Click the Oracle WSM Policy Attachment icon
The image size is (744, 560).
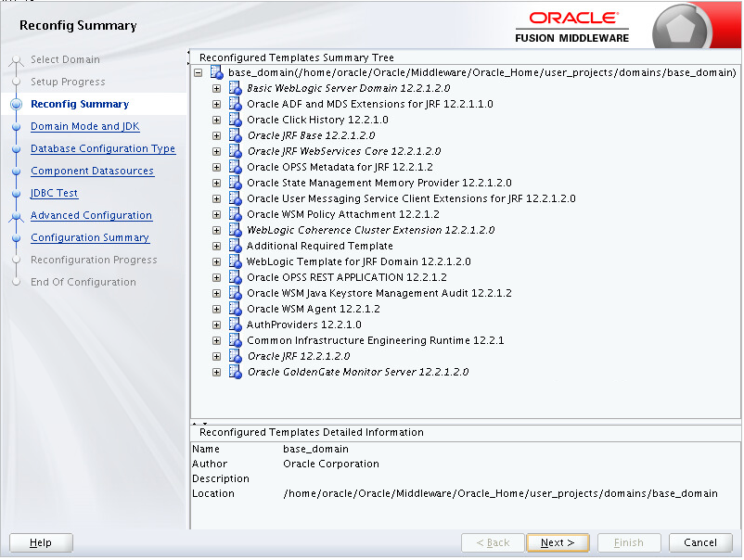click(236, 214)
